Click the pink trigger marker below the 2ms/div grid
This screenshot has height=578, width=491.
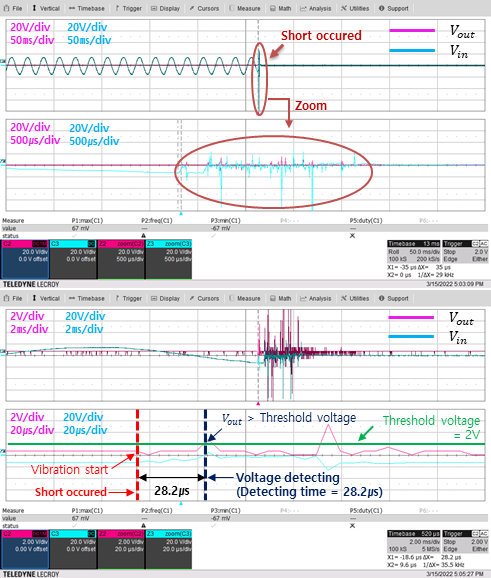258,404
